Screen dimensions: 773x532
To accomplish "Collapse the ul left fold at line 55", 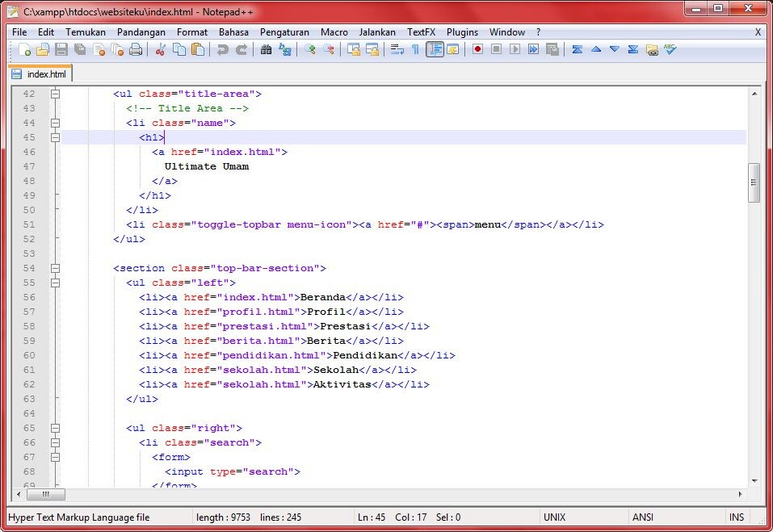I will coord(55,283).
